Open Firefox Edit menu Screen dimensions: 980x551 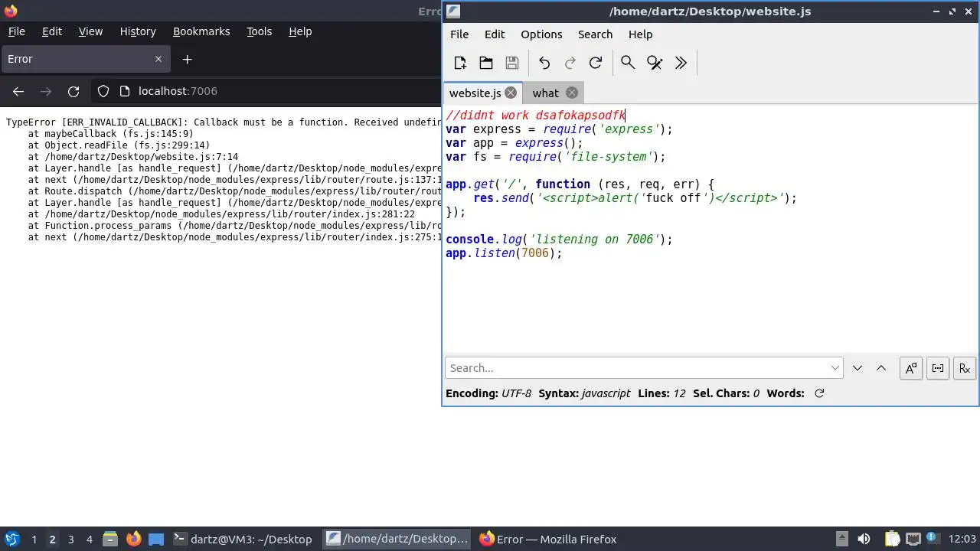pos(51,31)
